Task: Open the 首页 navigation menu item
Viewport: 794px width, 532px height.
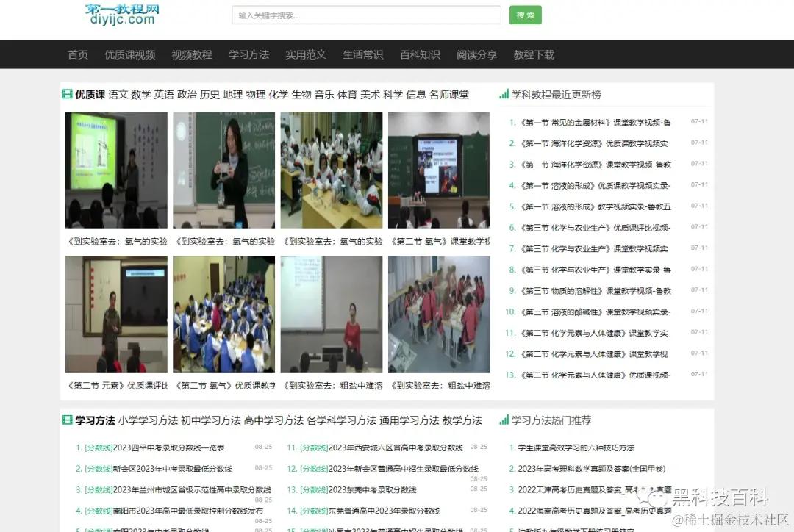Action: (77, 54)
